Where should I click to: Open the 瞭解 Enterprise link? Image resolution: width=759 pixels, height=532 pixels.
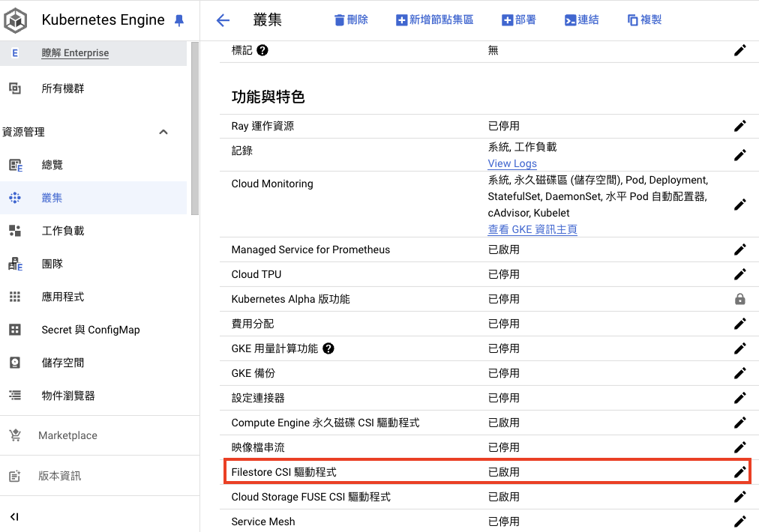click(75, 52)
